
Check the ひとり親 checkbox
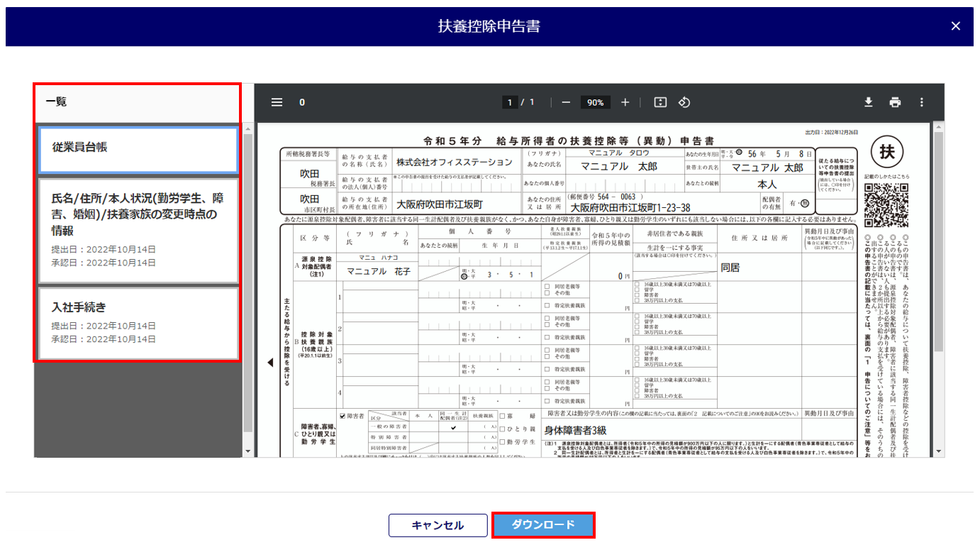[503, 429]
